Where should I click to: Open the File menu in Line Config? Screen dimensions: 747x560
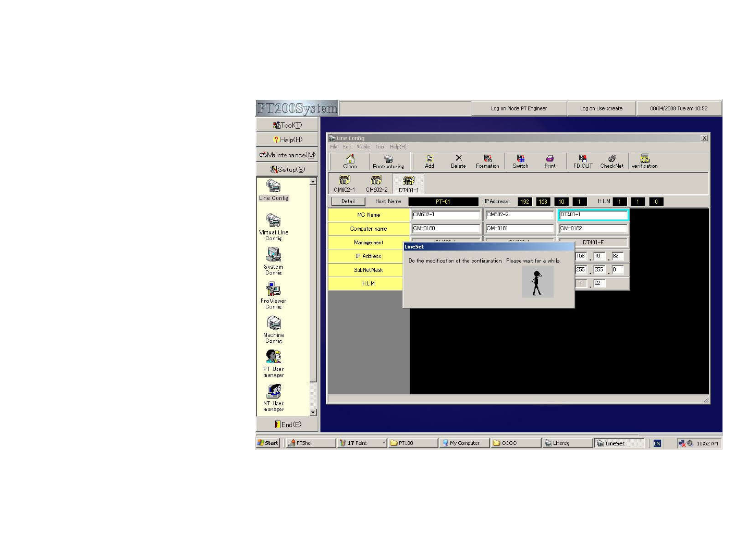click(x=334, y=147)
